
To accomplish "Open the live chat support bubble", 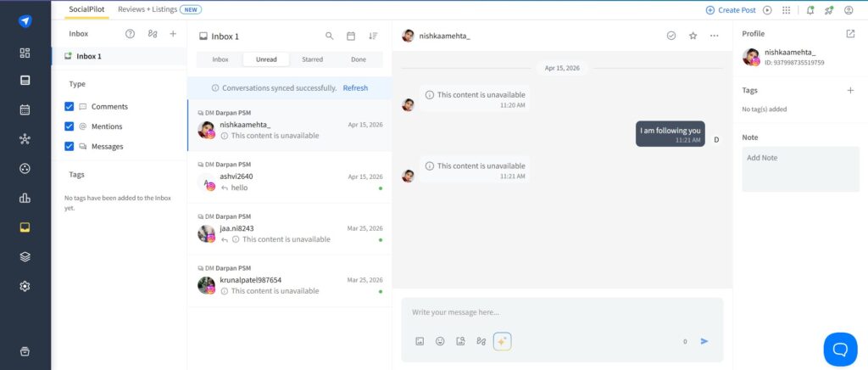I will point(840,350).
